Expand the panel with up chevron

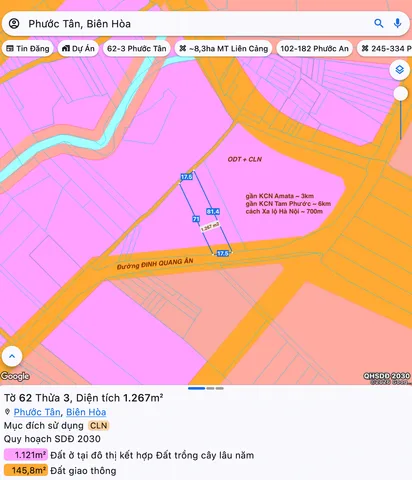tap(12, 356)
